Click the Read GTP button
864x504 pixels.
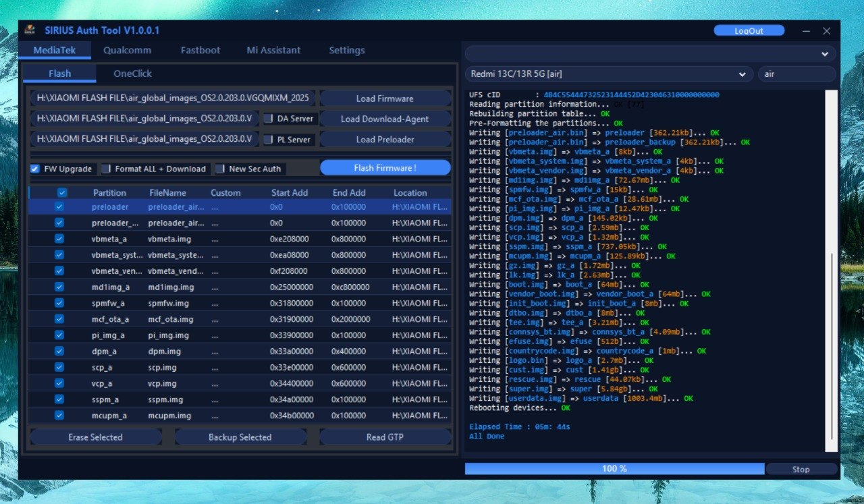coord(385,437)
